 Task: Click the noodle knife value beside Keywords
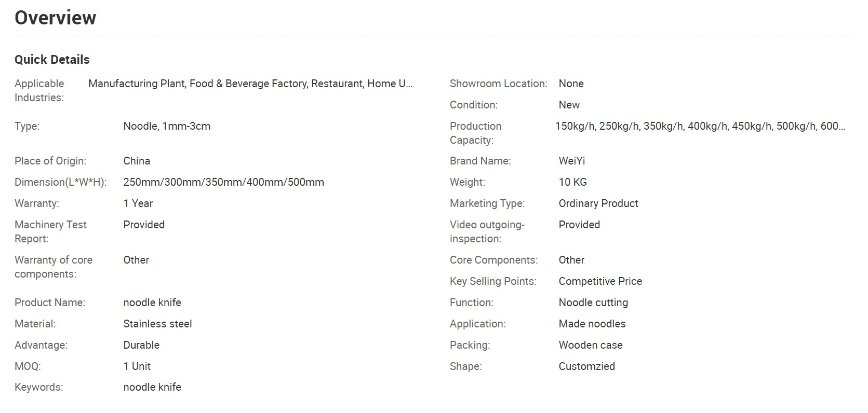pos(152,387)
